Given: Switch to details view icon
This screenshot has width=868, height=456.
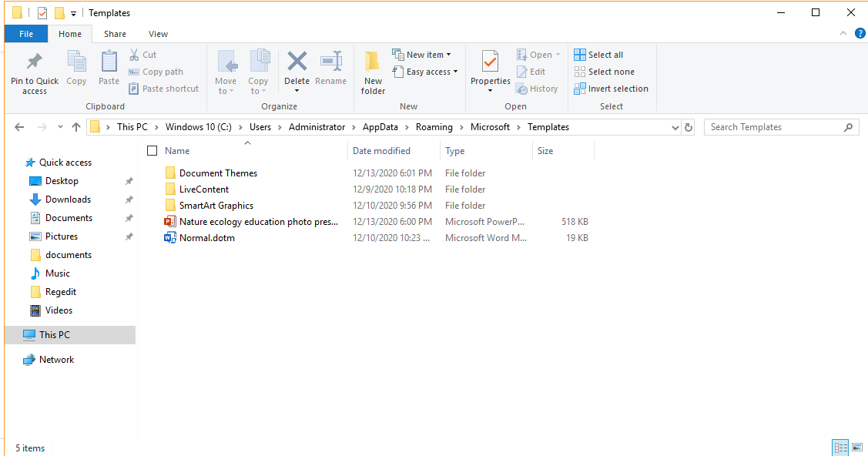Looking at the screenshot, I should click(840, 448).
